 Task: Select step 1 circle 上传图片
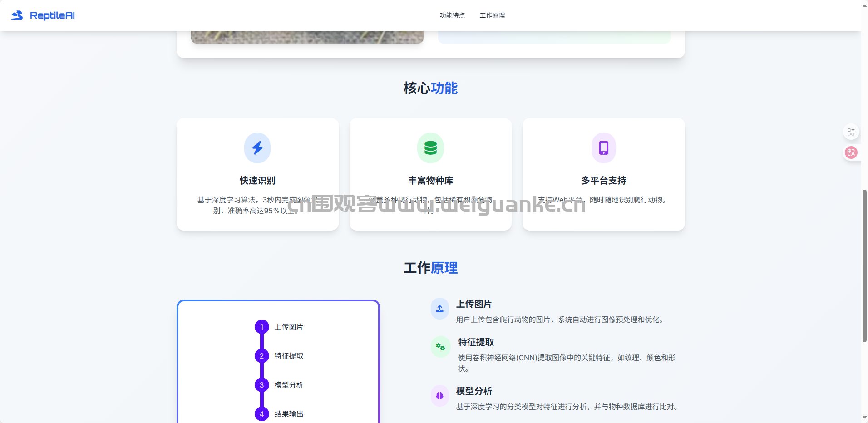261,327
